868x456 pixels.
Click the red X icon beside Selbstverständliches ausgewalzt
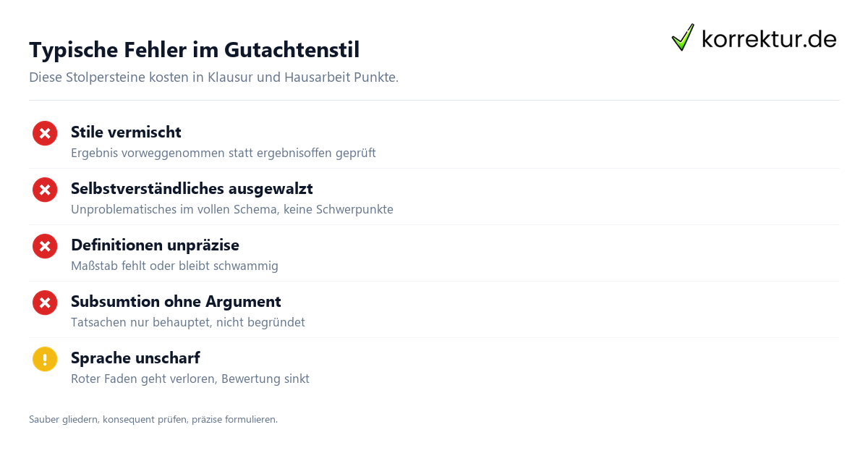tap(45, 190)
